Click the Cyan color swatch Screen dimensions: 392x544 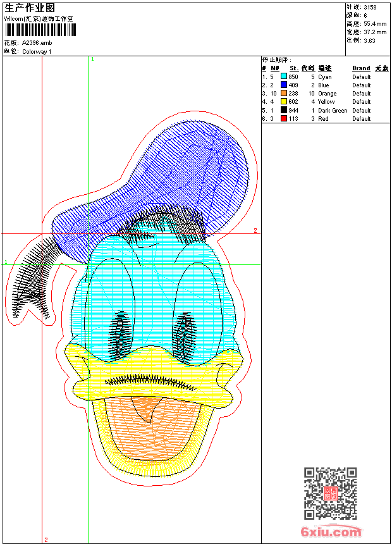(x=284, y=77)
